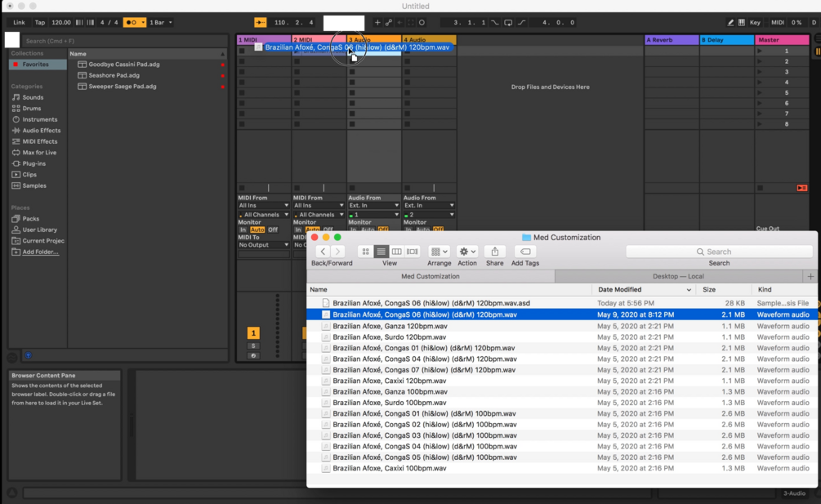Click the MIDI Effects category icon
The height and width of the screenshot is (504, 821).
click(x=16, y=141)
